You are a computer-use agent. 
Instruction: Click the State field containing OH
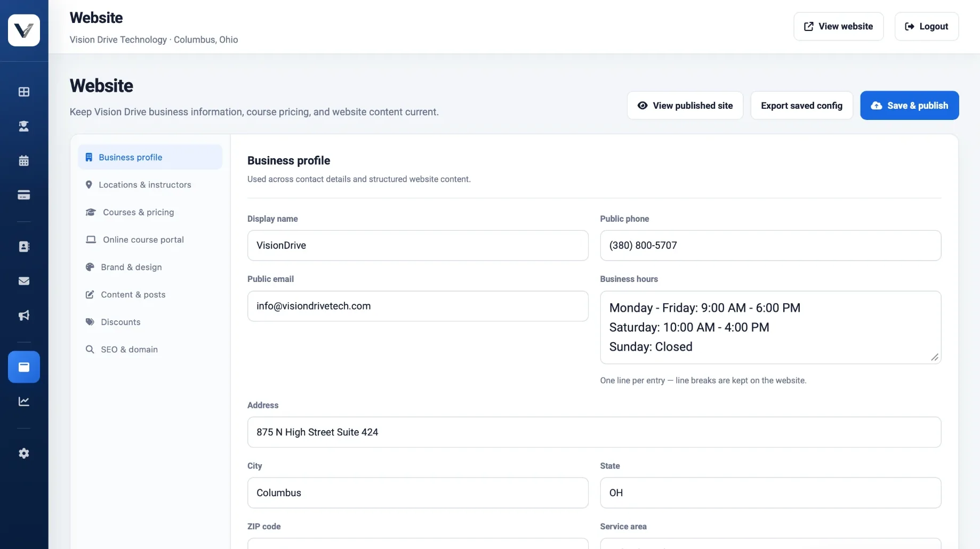[770, 493]
